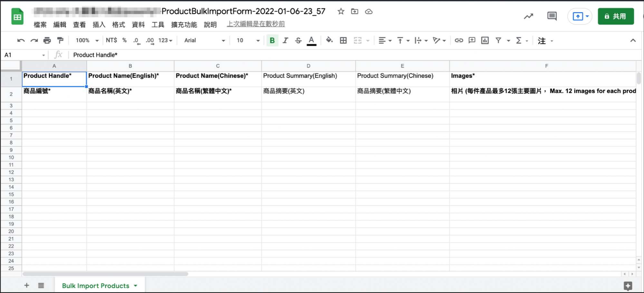Toggle bold formatting
This screenshot has height=293, width=644.
tap(272, 41)
